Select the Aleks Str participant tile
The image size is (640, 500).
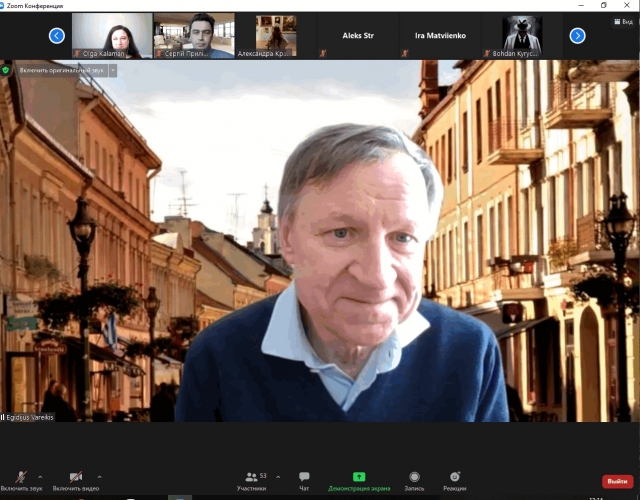tap(357, 35)
